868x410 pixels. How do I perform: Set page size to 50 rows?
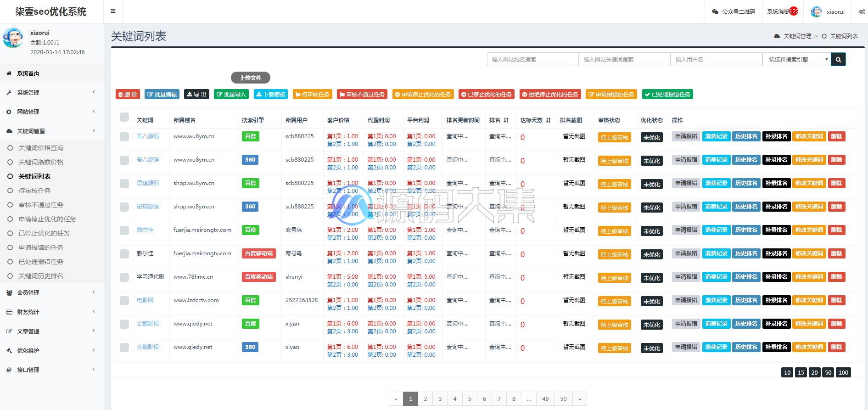click(x=828, y=372)
